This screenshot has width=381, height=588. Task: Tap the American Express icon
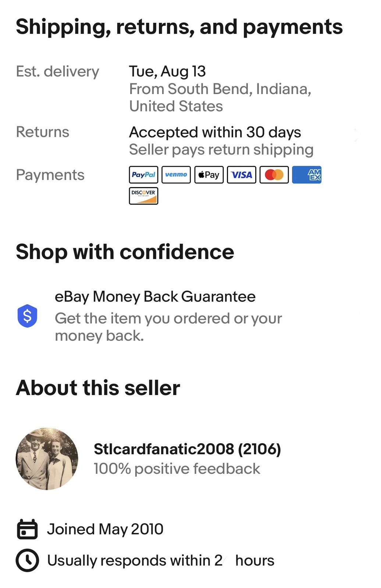click(307, 175)
